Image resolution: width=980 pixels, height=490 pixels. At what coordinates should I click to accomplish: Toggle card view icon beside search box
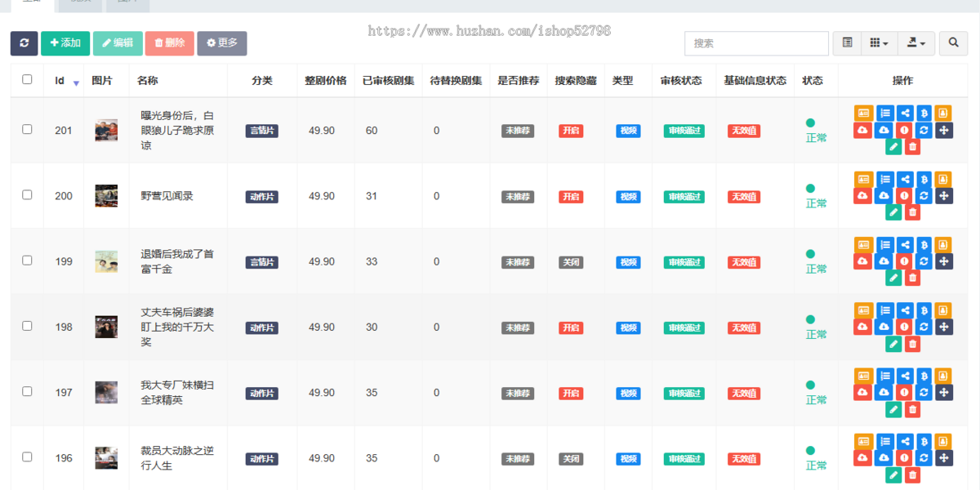[847, 43]
